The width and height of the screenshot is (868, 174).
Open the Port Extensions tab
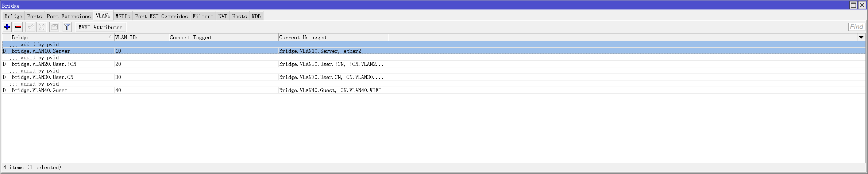click(x=69, y=16)
